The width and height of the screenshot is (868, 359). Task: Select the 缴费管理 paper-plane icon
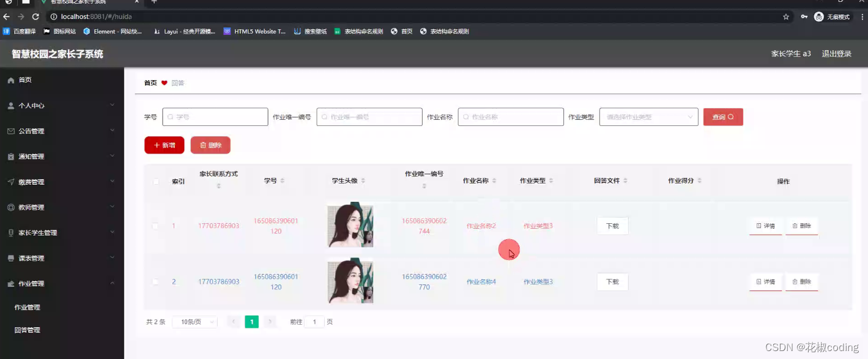point(11,181)
